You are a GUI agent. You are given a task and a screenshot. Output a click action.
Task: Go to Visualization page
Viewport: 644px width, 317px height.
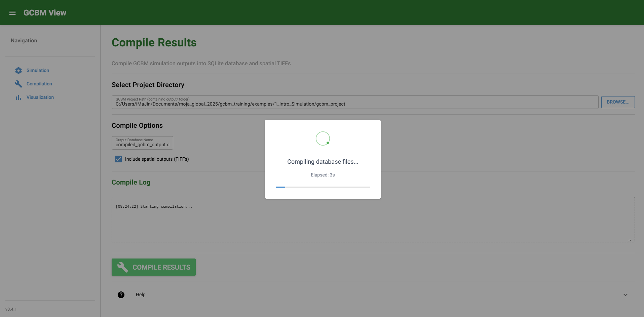click(x=40, y=97)
